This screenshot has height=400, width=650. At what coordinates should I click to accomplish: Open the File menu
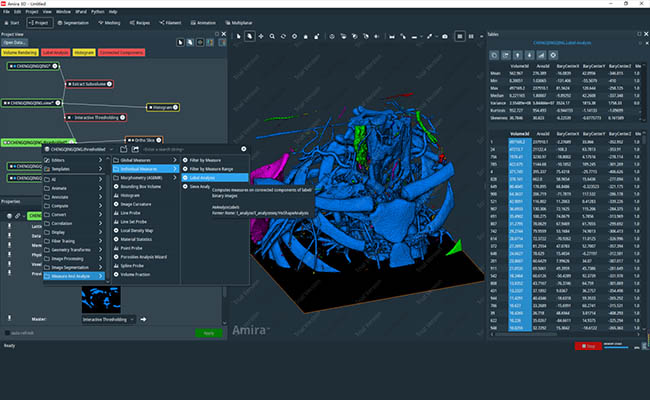[x=6, y=12]
